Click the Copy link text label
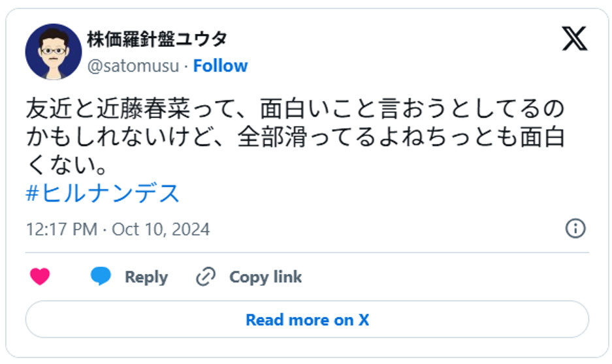This screenshot has height=364, width=612. pos(265,277)
